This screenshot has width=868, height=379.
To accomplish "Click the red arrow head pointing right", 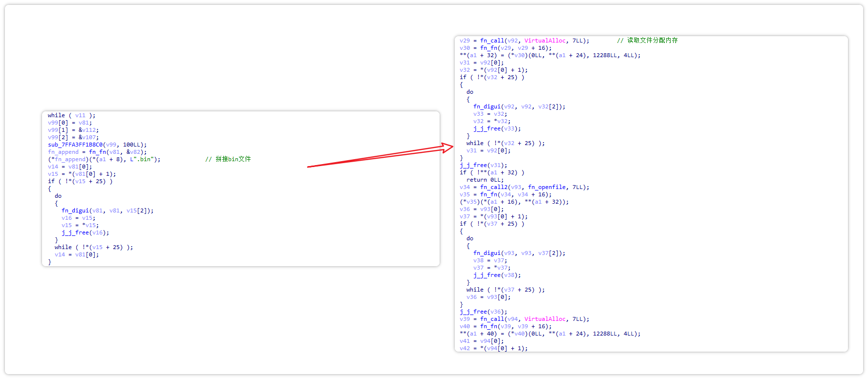I will click(x=447, y=147).
